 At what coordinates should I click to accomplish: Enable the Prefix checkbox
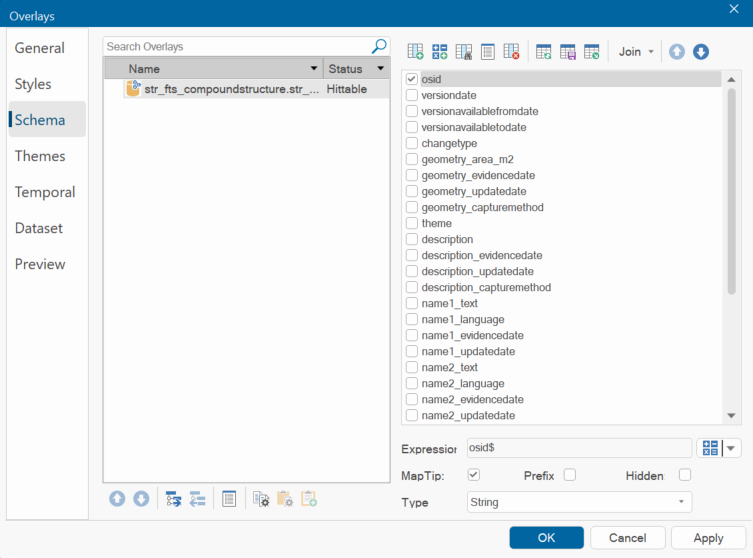click(570, 475)
